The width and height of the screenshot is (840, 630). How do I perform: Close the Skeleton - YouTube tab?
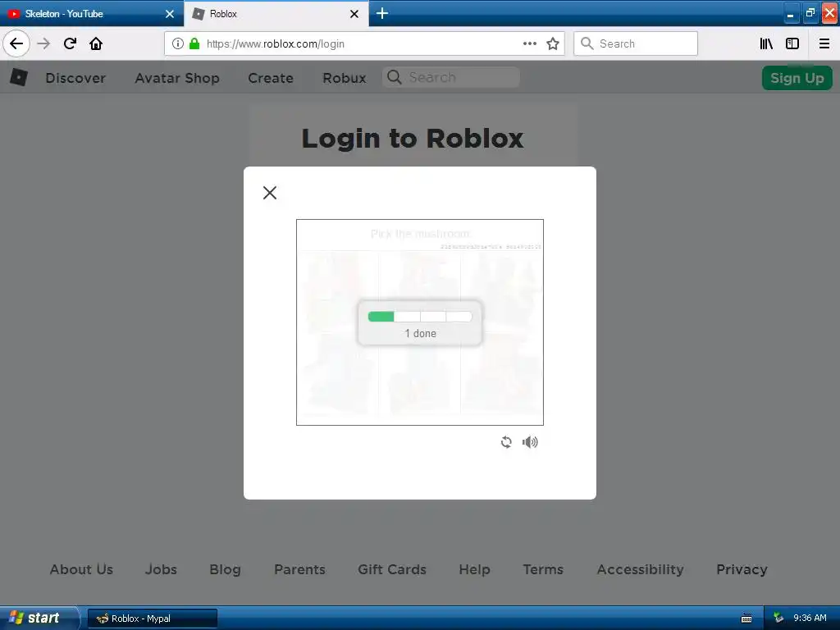click(170, 14)
